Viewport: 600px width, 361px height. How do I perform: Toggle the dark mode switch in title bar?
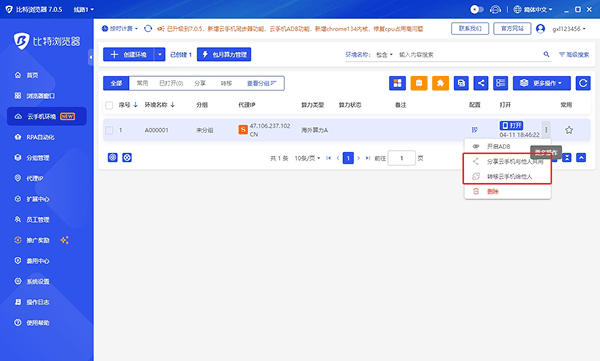[x=476, y=9]
